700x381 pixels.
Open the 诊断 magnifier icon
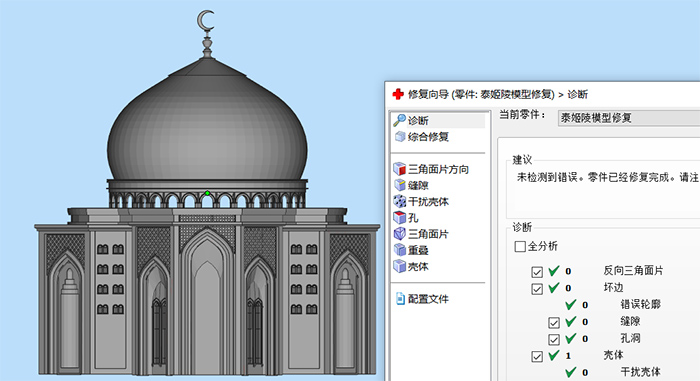[399, 120]
